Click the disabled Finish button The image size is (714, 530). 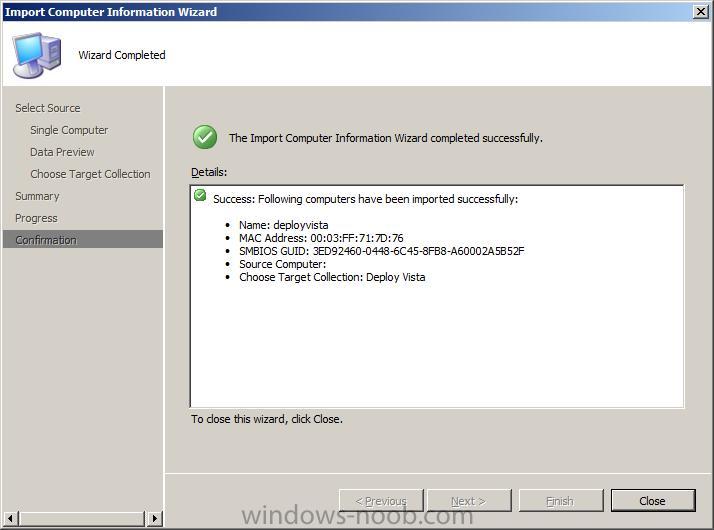[x=561, y=500]
